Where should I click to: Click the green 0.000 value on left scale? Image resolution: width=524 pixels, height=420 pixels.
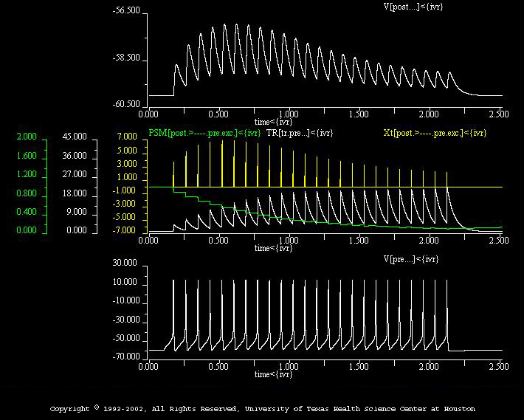(26, 230)
